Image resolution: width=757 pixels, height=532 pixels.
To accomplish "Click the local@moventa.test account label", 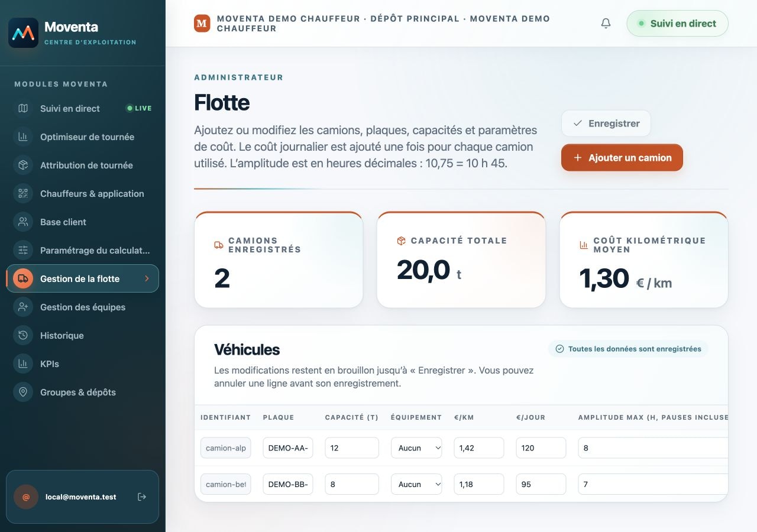I will click(81, 497).
